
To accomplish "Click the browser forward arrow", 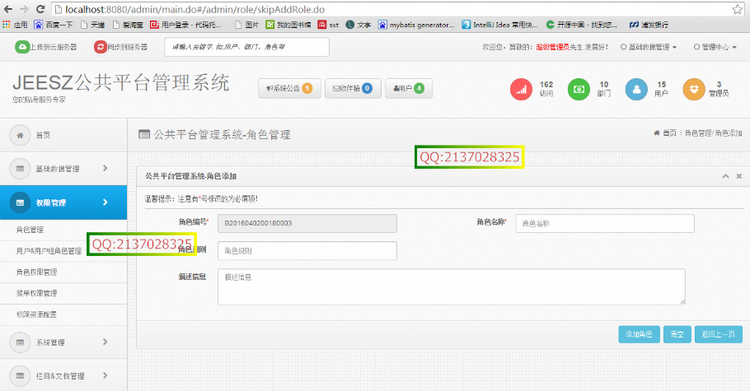I will [x=24, y=9].
